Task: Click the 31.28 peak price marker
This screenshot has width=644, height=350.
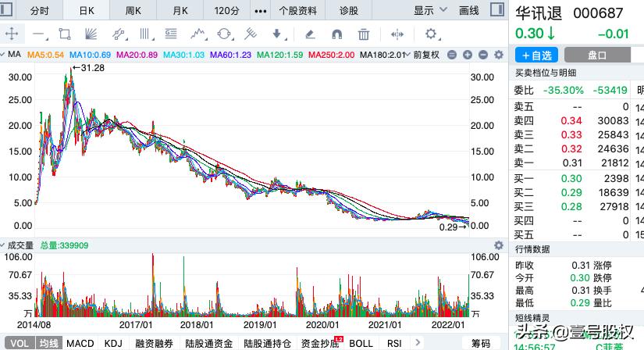Action: (x=89, y=68)
